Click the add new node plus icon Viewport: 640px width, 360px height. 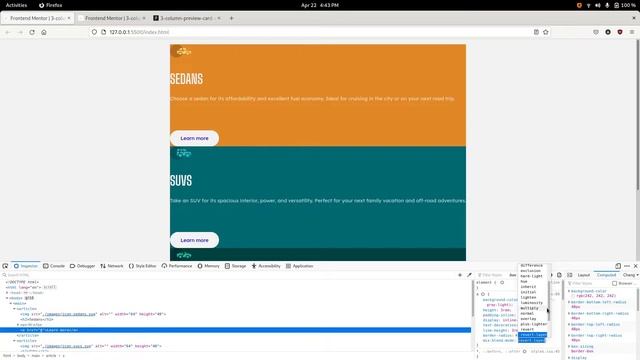click(460, 275)
